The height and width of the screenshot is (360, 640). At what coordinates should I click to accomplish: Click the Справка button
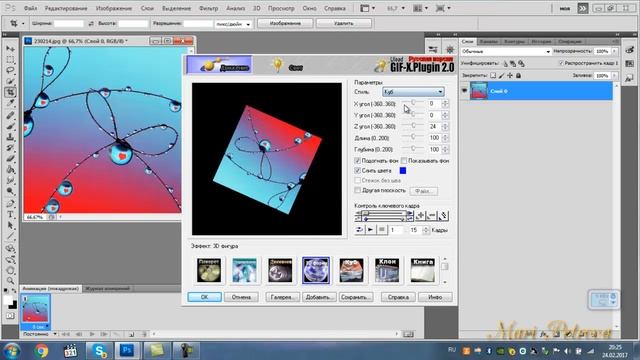[x=398, y=297]
